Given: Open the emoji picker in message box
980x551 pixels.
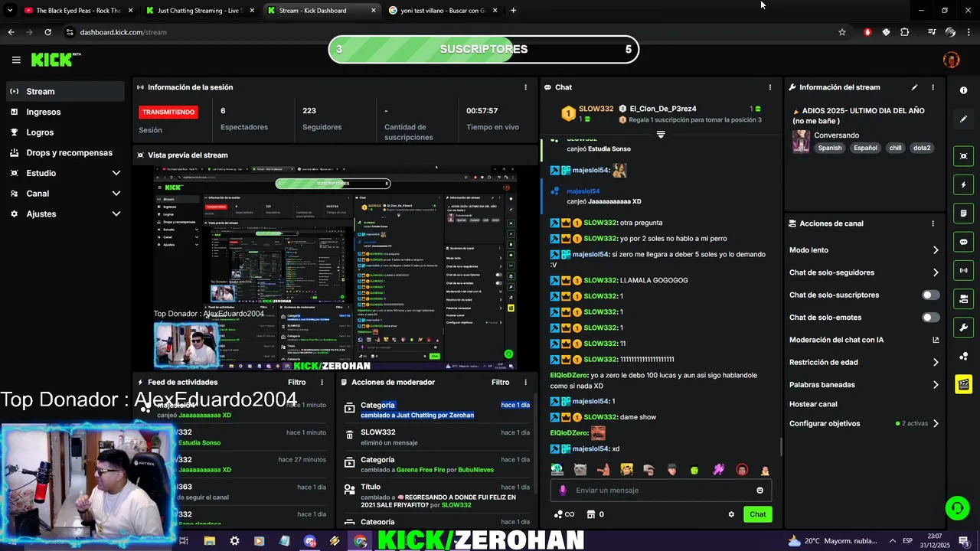Looking at the screenshot, I should [x=759, y=491].
